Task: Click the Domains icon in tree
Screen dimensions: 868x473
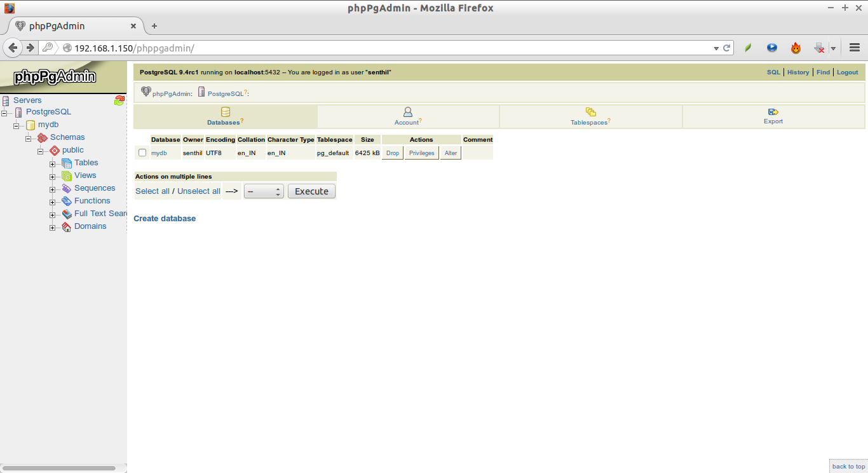Action: point(67,227)
